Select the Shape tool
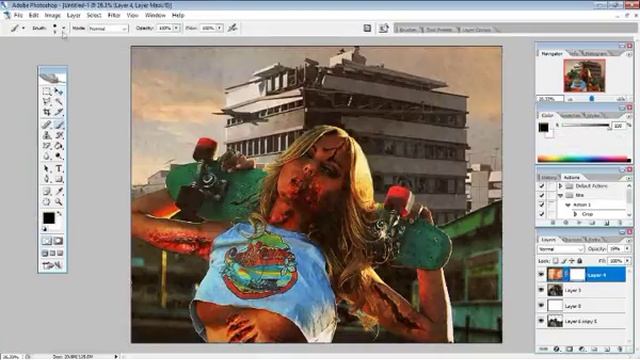This screenshot has height=360, width=640. (x=59, y=179)
